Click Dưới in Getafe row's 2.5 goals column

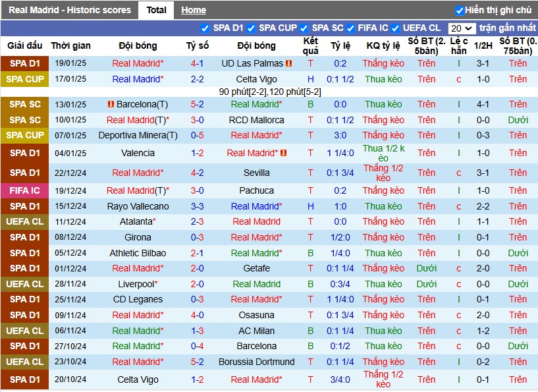tap(427, 268)
